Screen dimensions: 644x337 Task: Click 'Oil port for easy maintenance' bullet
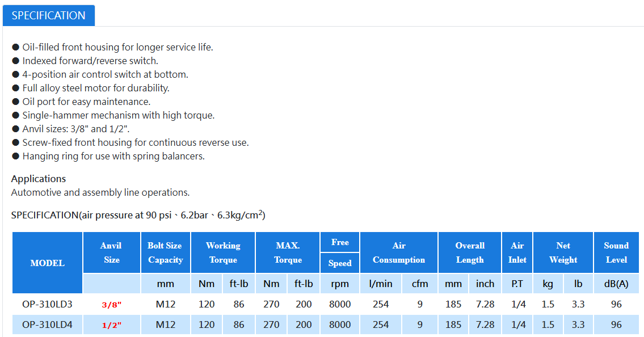tap(81, 102)
